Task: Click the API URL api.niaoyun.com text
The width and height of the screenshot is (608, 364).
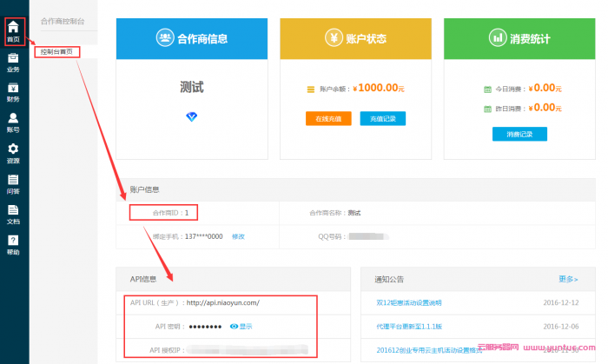Action: 221,302
